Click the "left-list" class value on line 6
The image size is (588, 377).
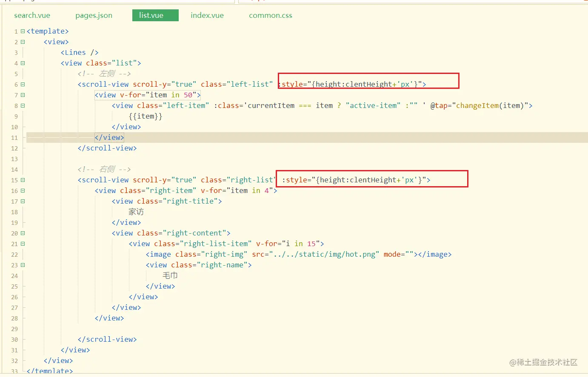pos(250,84)
